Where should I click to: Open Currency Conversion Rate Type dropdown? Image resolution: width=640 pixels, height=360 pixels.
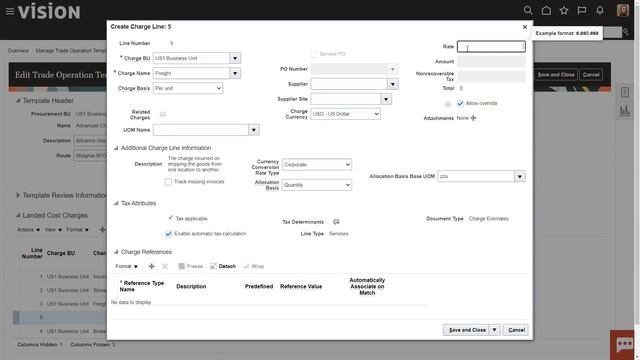pyautogui.click(x=317, y=164)
